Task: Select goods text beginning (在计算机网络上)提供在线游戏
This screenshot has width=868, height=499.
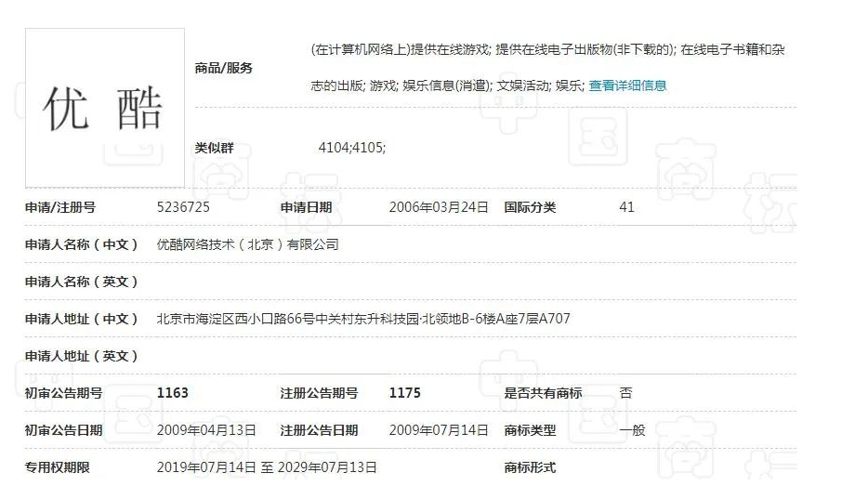Action: tap(548, 50)
